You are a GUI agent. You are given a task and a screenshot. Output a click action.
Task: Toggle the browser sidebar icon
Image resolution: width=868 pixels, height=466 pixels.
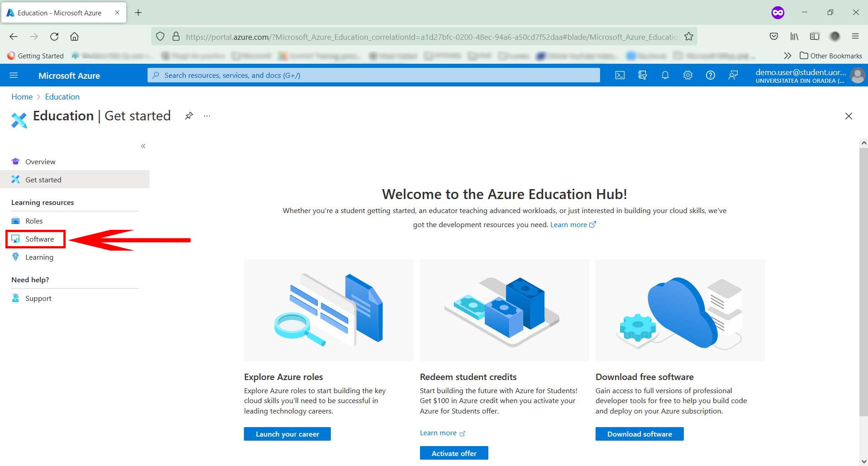[x=815, y=37]
